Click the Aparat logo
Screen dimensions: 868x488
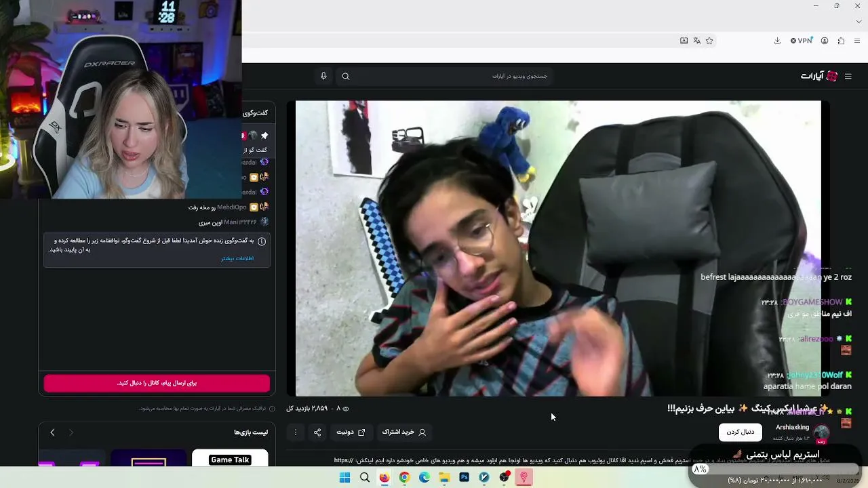pyautogui.click(x=819, y=77)
